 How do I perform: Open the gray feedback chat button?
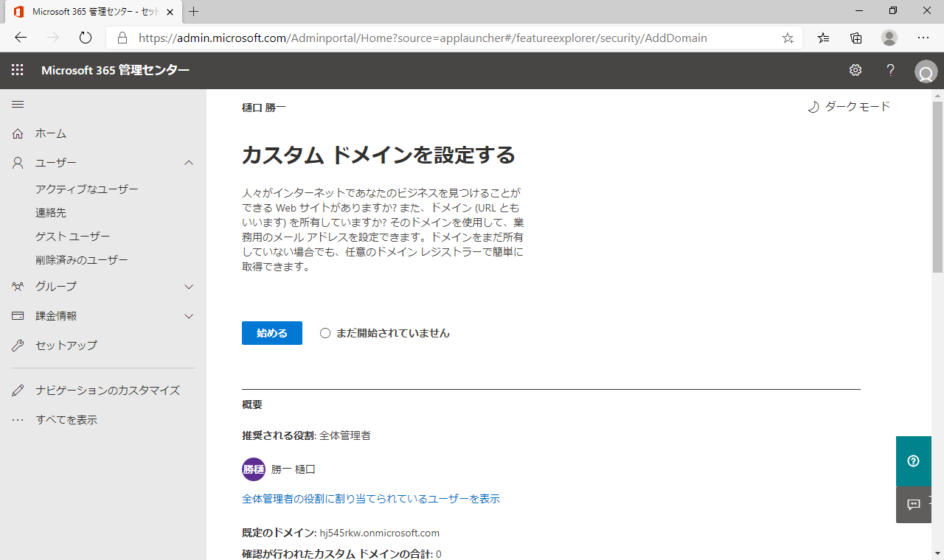914,505
